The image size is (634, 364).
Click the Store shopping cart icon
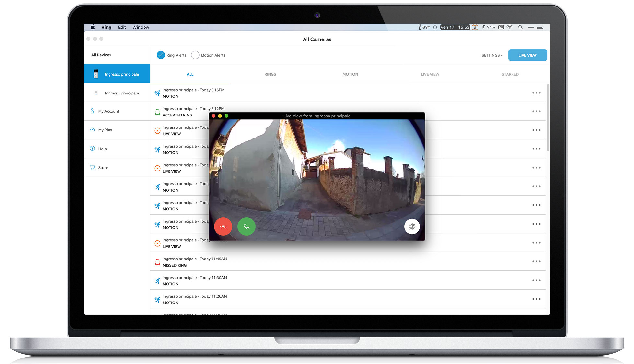[92, 167]
